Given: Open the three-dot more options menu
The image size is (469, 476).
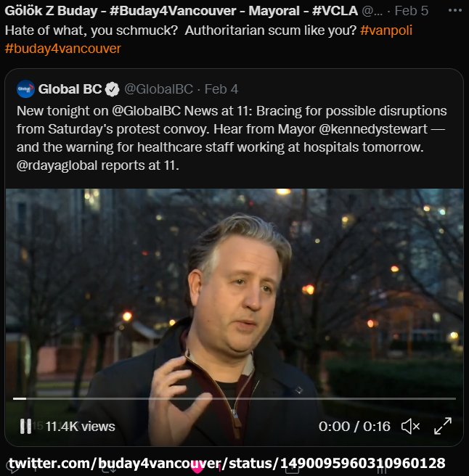Looking at the screenshot, I should [x=454, y=11].
